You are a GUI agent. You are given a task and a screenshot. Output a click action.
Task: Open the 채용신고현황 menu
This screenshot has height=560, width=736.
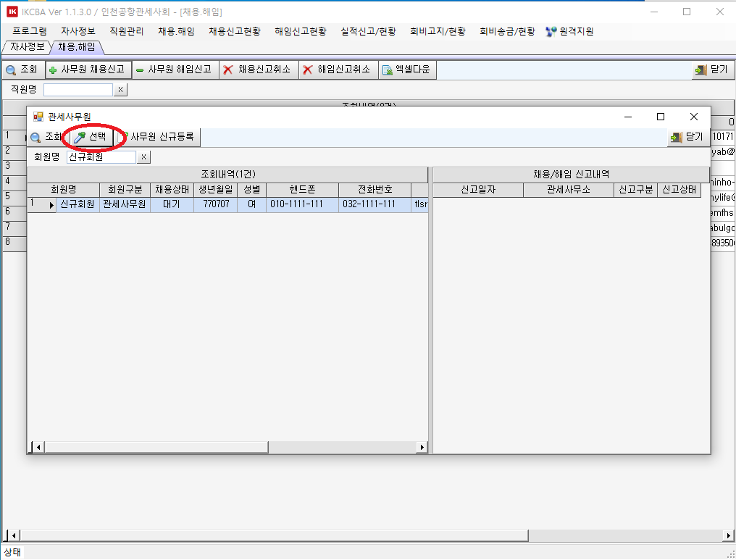[234, 32]
